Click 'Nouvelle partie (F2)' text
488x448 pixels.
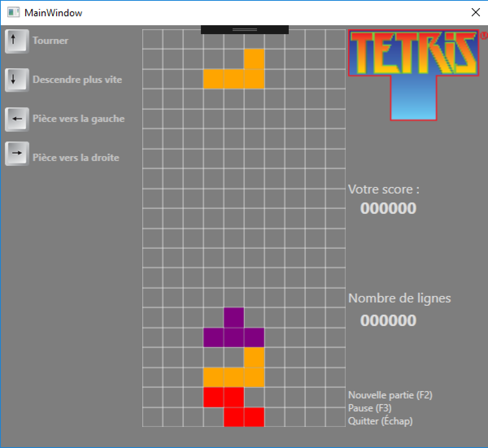point(390,395)
